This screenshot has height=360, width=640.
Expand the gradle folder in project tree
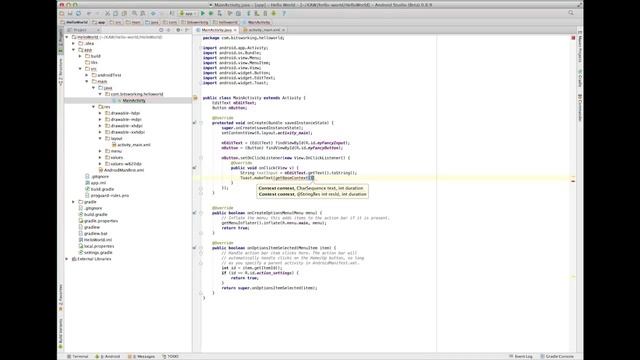coord(74,202)
